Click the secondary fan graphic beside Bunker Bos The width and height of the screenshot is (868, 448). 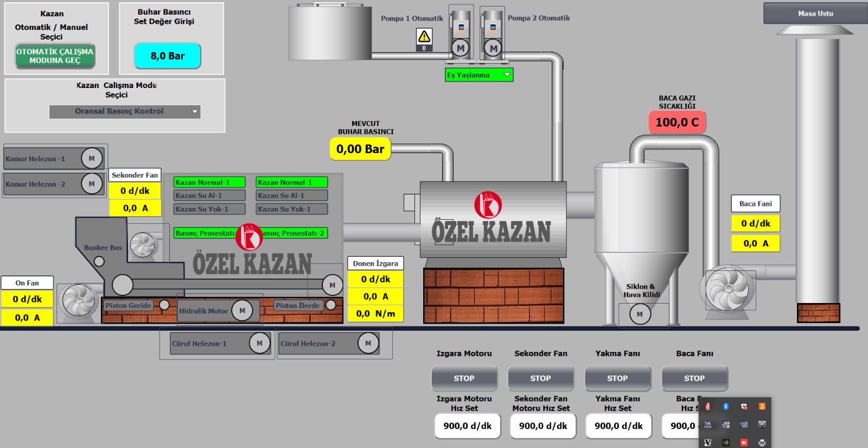(144, 245)
